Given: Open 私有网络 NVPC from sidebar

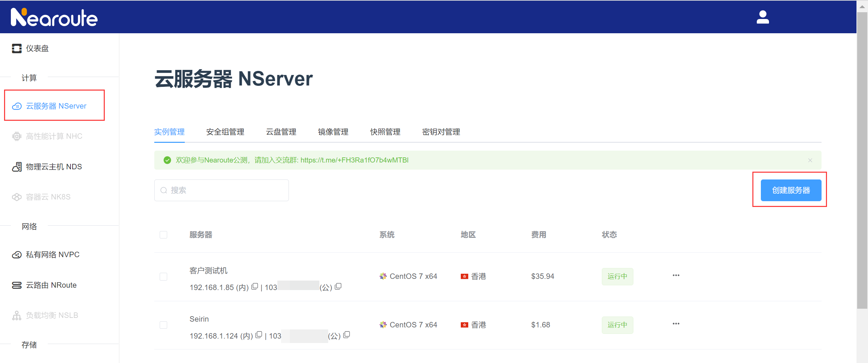Looking at the screenshot, I should point(53,255).
